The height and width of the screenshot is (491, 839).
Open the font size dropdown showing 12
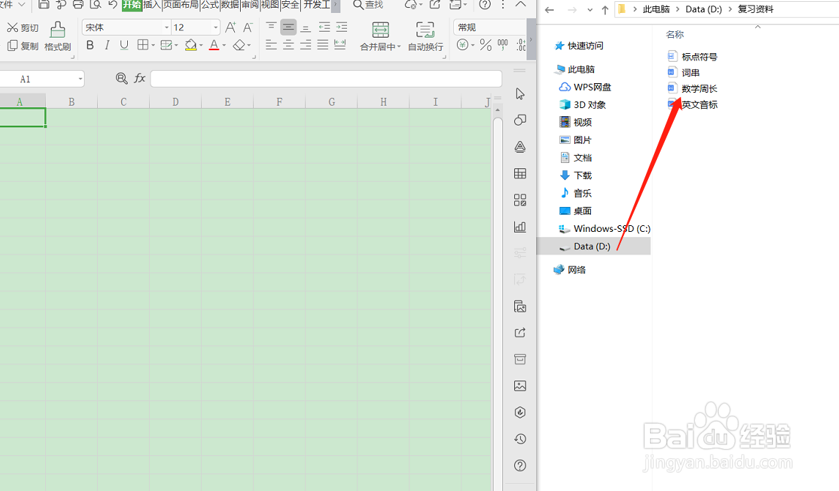(216, 27)
